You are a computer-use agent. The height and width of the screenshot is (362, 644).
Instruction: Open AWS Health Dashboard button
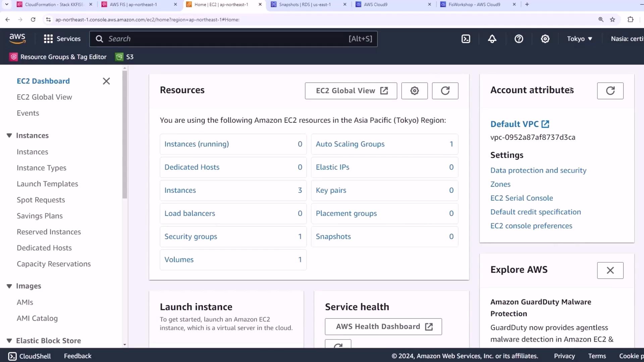point(383,327)
